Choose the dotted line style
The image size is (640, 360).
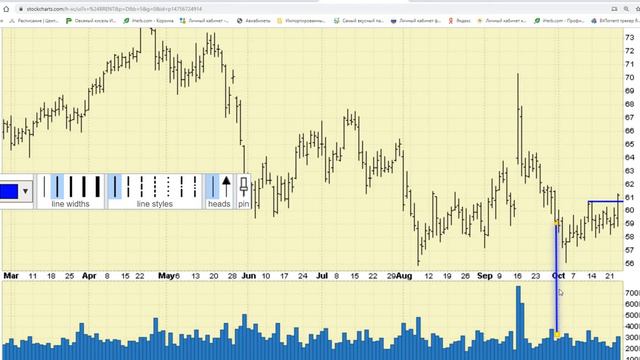point(168,187)
